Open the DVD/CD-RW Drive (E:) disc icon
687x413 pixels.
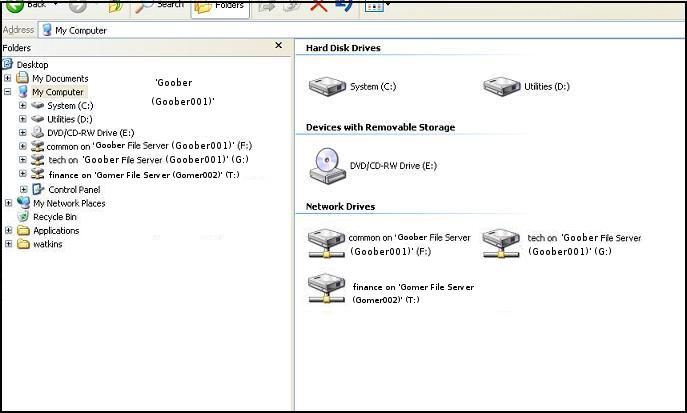326,165
